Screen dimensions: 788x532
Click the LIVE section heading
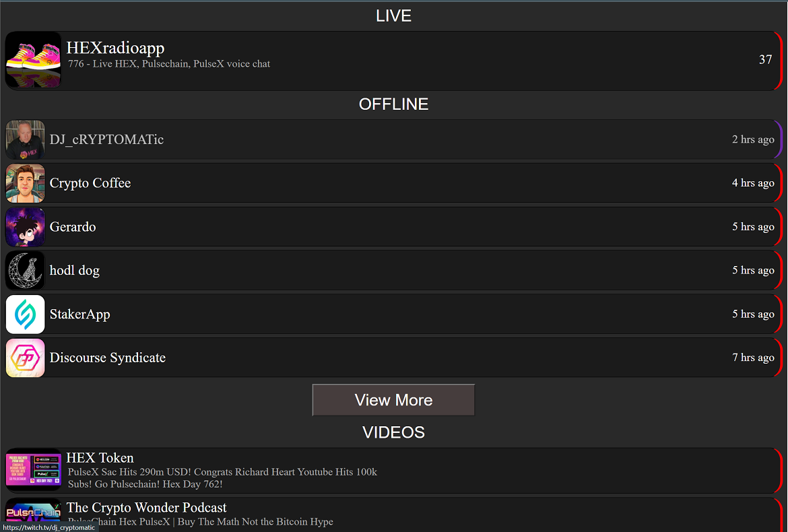[393, 16]
